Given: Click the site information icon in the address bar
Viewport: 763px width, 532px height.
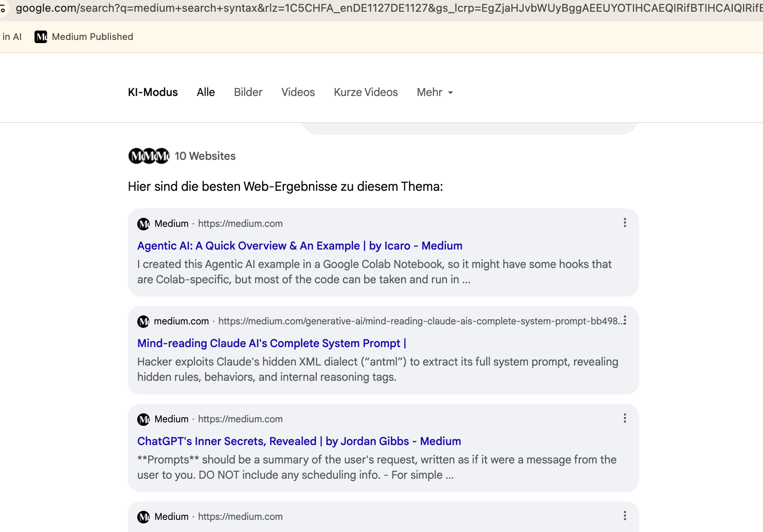Looking at the screenshot, I should [4, 8].
